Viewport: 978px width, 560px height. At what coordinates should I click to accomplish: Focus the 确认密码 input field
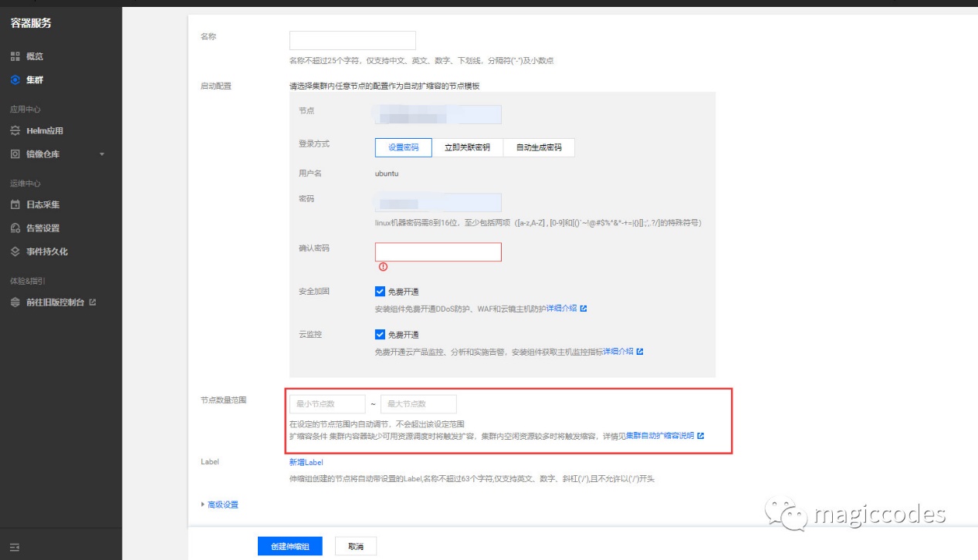click(x=438, y=252)
